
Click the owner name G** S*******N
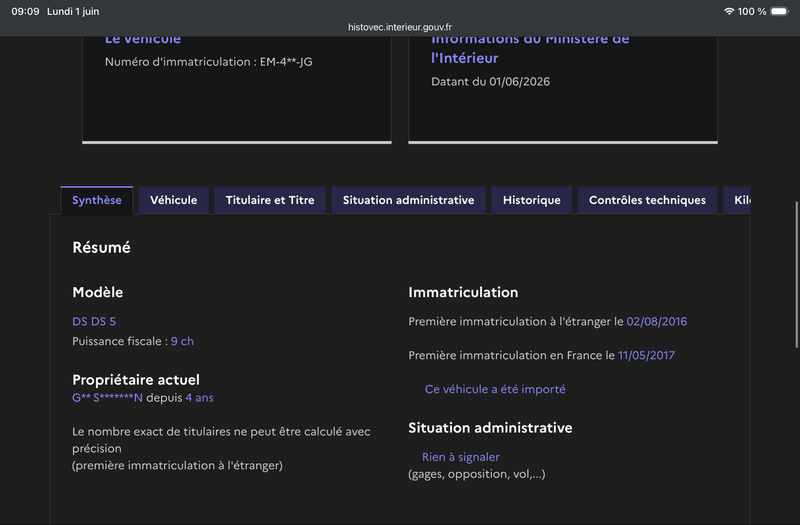point(107,398)
